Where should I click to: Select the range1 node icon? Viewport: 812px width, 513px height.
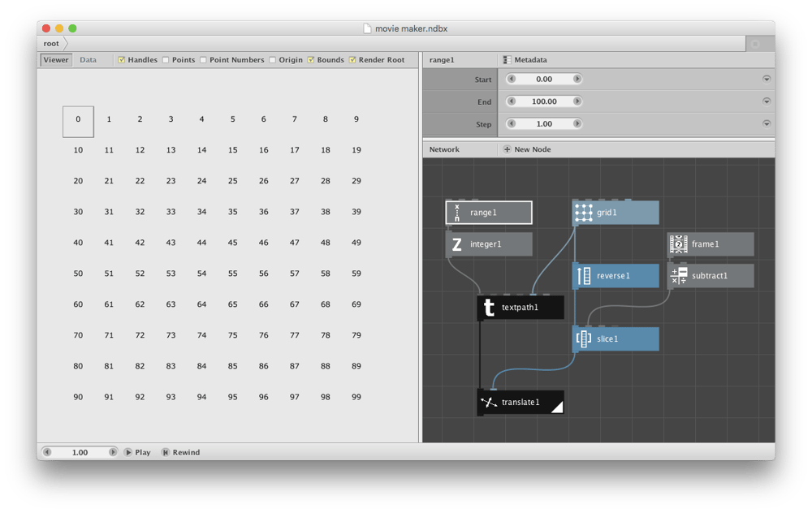click(456, 213)
